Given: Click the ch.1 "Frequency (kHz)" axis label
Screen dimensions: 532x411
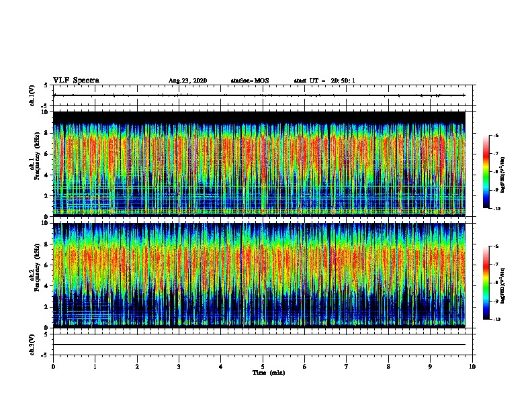Looking at the screenshot, I should point(37,156).
